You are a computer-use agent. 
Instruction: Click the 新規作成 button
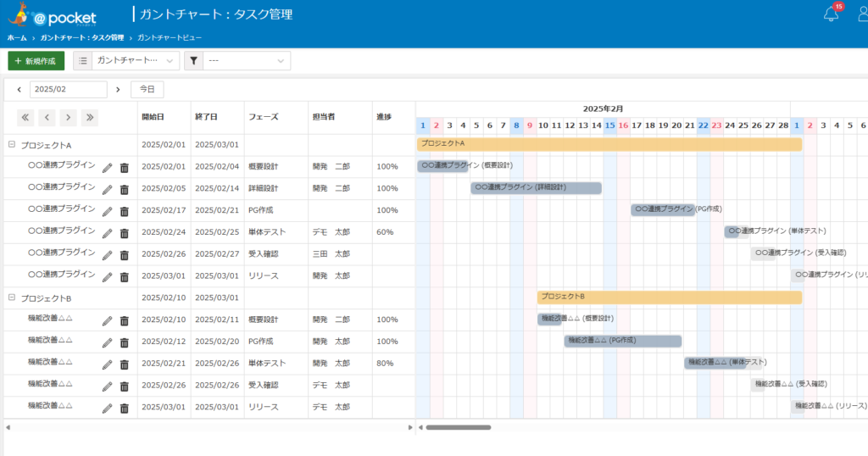click(36, 61)
